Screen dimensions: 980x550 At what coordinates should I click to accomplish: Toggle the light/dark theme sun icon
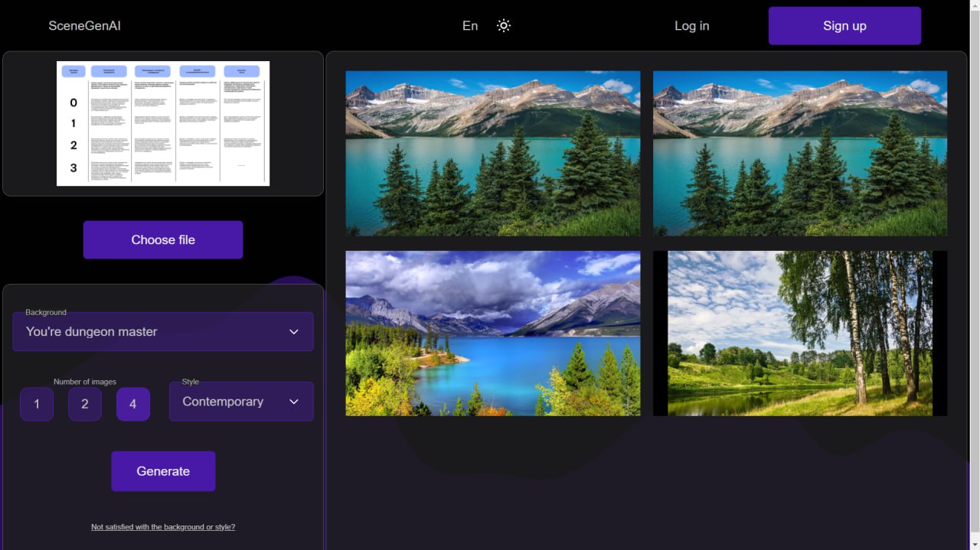point(503,25)
